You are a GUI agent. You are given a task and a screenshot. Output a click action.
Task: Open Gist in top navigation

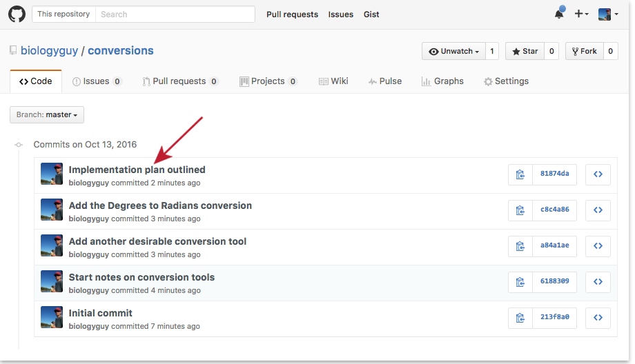click(x=371, y=14)
